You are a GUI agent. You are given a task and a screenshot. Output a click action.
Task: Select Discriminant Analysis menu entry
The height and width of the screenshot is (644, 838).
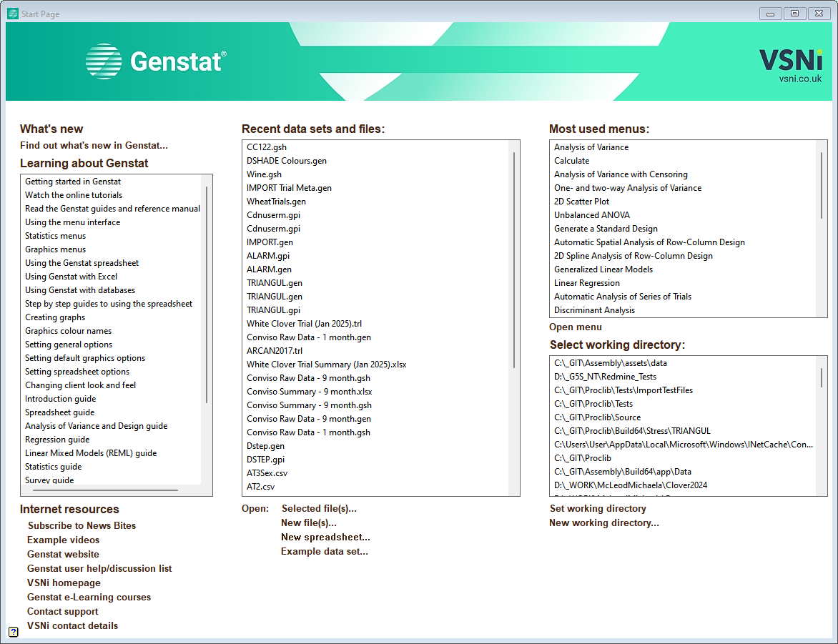tap(594, 310)
